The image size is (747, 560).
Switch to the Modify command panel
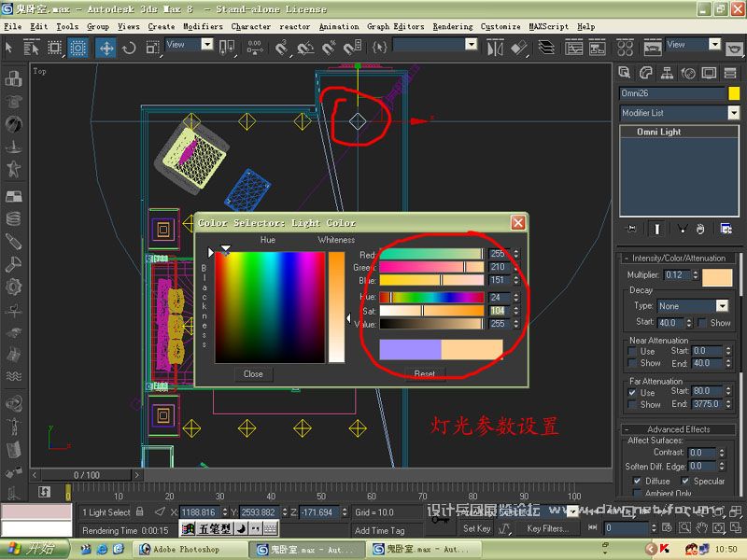tap(645, 73)
